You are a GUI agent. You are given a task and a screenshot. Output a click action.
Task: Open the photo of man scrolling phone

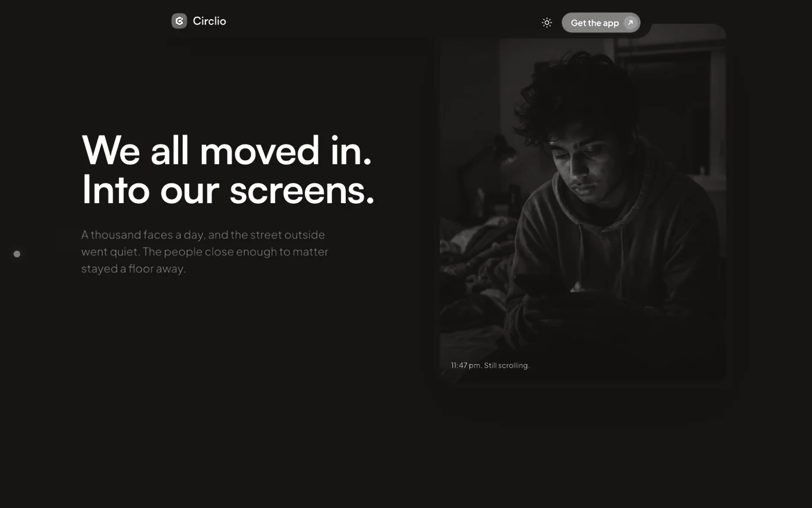click(x=583, y=203)
